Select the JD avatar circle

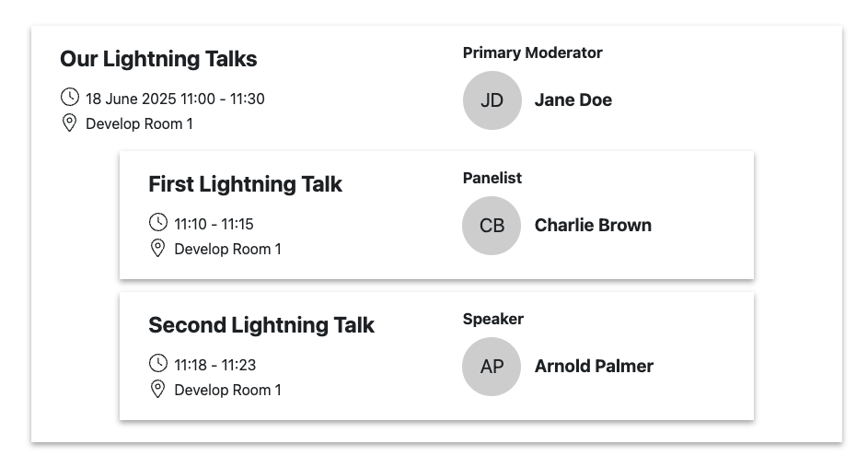(x=492, y=100)
